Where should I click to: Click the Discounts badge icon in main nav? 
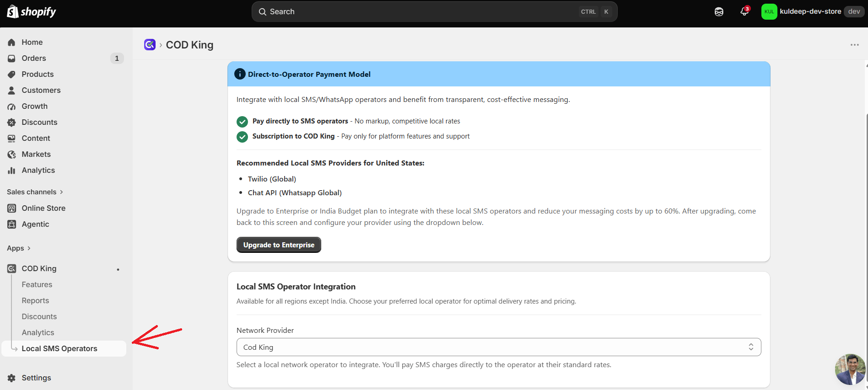tap(12, 122)
